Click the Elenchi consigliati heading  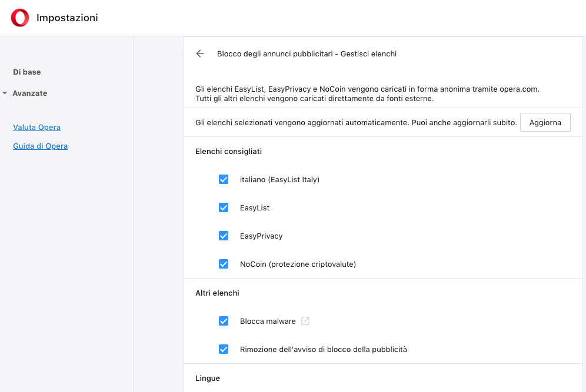tap(228, 151)
